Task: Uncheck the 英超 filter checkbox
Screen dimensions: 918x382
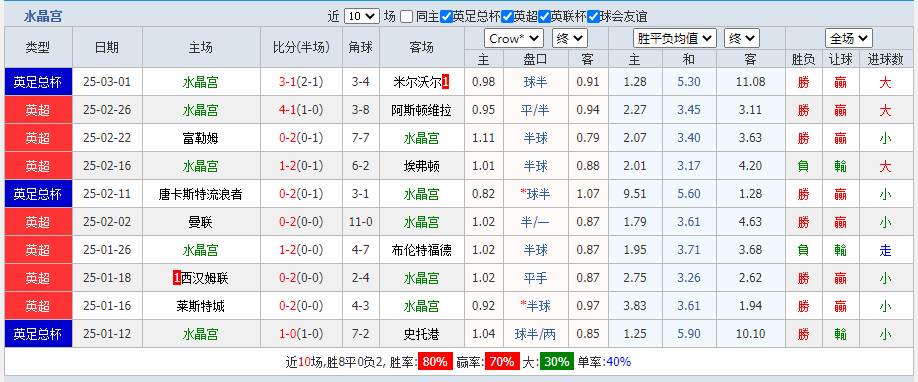Action: coord(508,17)
